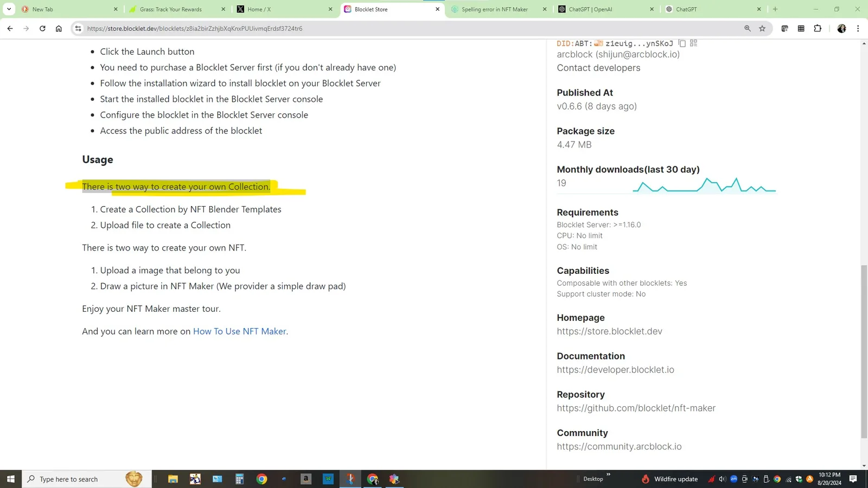Viewport: 868px width, 488px height.
Task: Open the network Wi-Fi tray icon
Action: pos(788,479)
